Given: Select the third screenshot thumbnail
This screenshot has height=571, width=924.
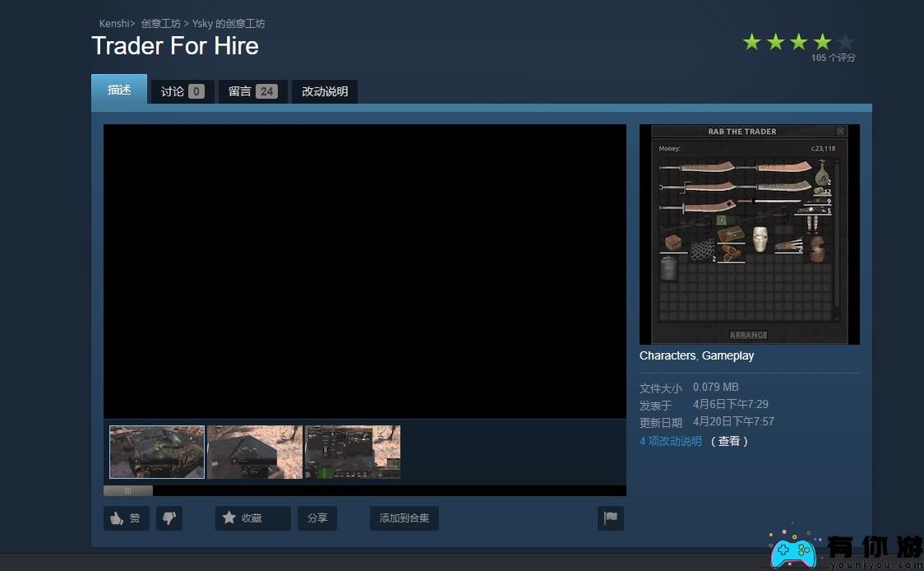Looking at the screenshot, I should [353, 452].
